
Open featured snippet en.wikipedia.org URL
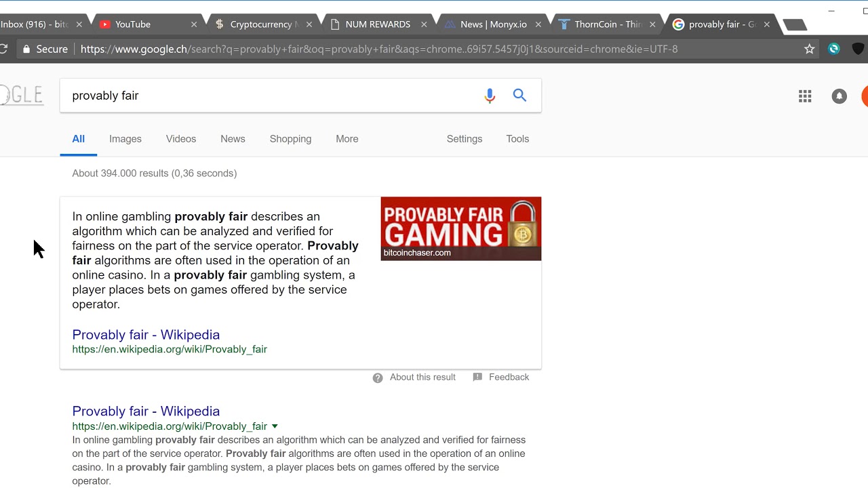click(170, 349)
